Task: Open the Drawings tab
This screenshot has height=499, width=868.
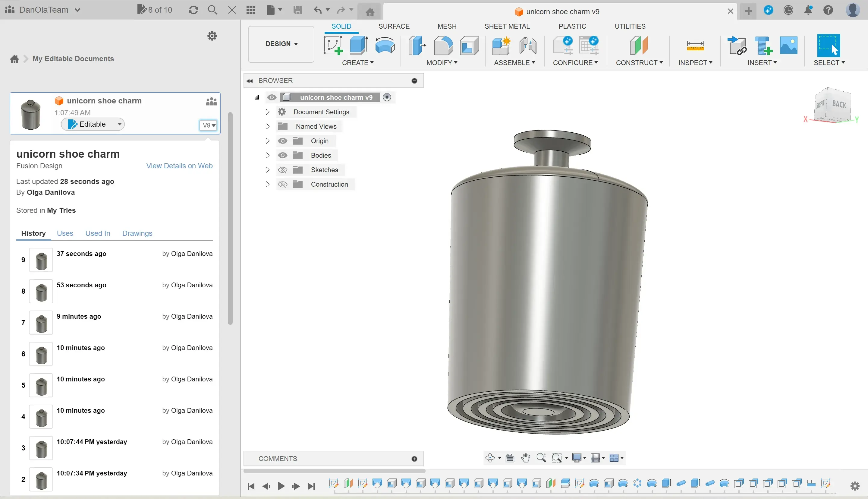Action: point(137,233)
